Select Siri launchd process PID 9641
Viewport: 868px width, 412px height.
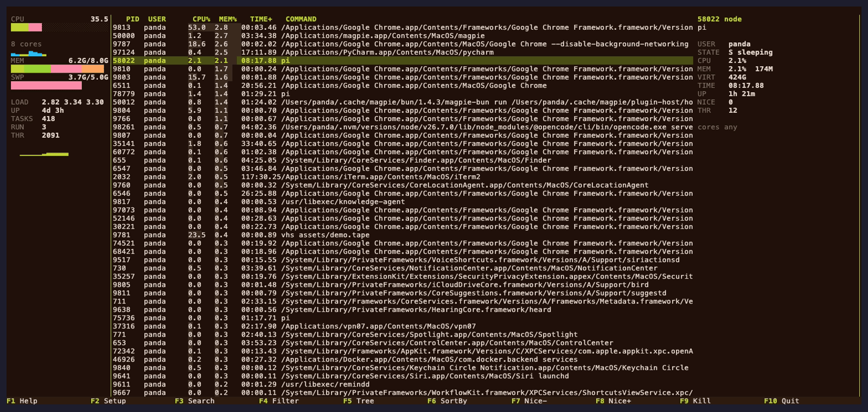point(403,376)
